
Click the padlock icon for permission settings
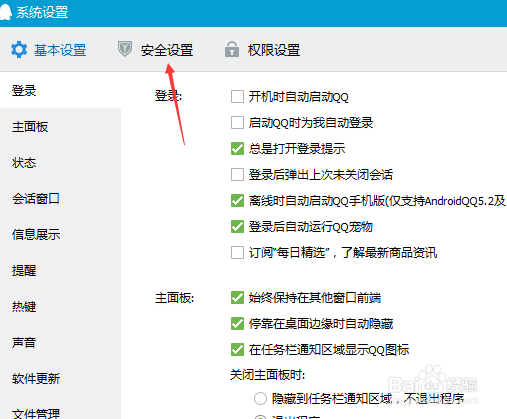[x=232, y=49]
